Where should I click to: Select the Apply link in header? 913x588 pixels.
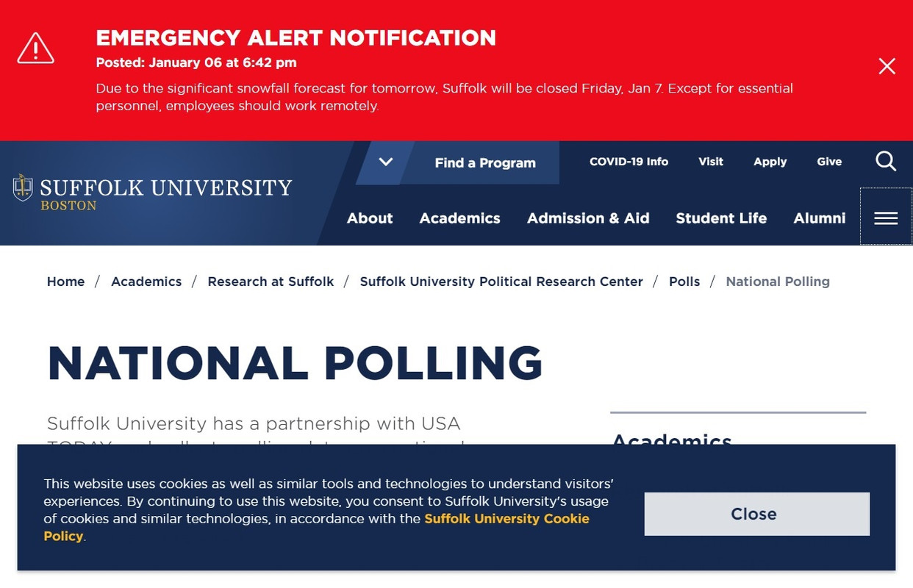pos(770,162)
